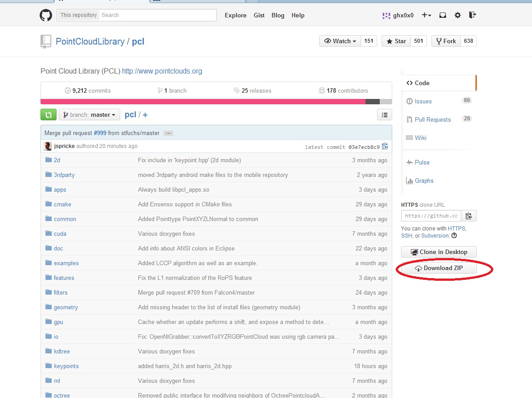The width and height of the screenshot is (532, 398).
Task: Click the green compare branches button
Action: 49,115
